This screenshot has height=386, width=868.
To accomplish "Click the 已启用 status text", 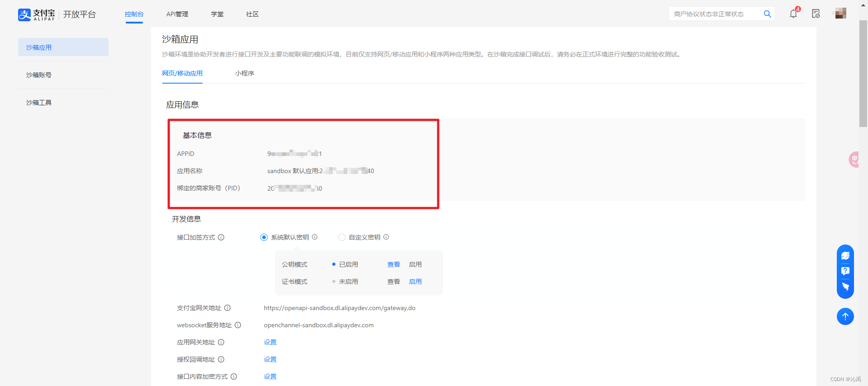I will [x=349, y=264].
